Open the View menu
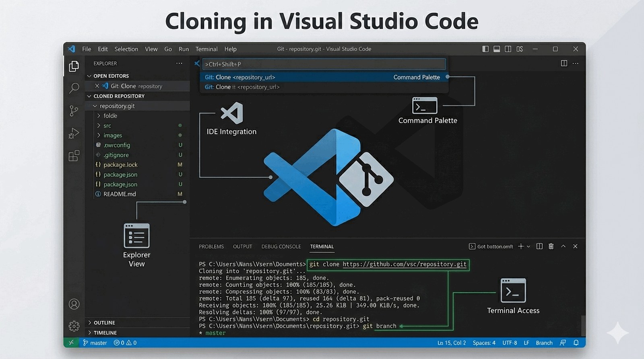Viewport: 644px width, 359px height. tap(151, 49)
